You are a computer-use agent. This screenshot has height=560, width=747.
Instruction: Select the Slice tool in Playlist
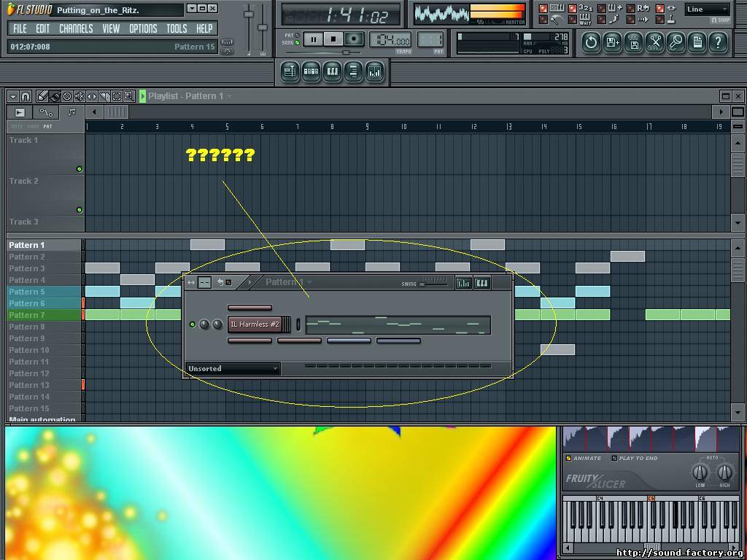coord(104,97)
